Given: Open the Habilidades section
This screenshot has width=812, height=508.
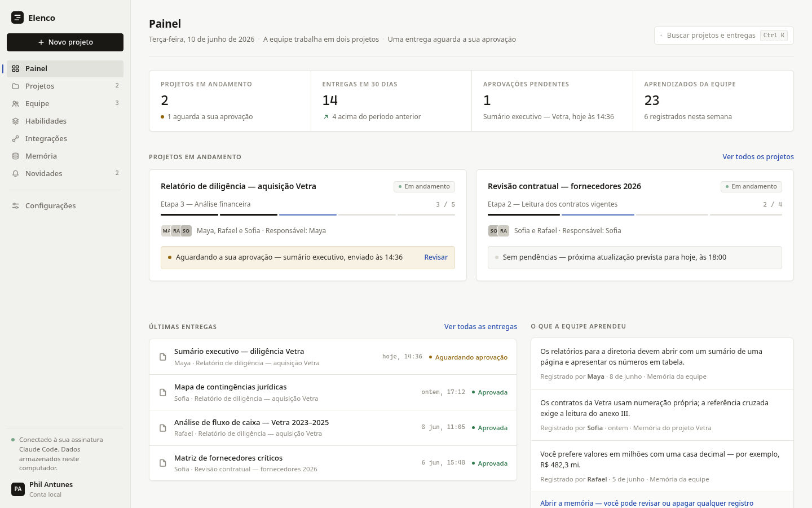Looking at the screenshot, I should click(x=65, y=121).
